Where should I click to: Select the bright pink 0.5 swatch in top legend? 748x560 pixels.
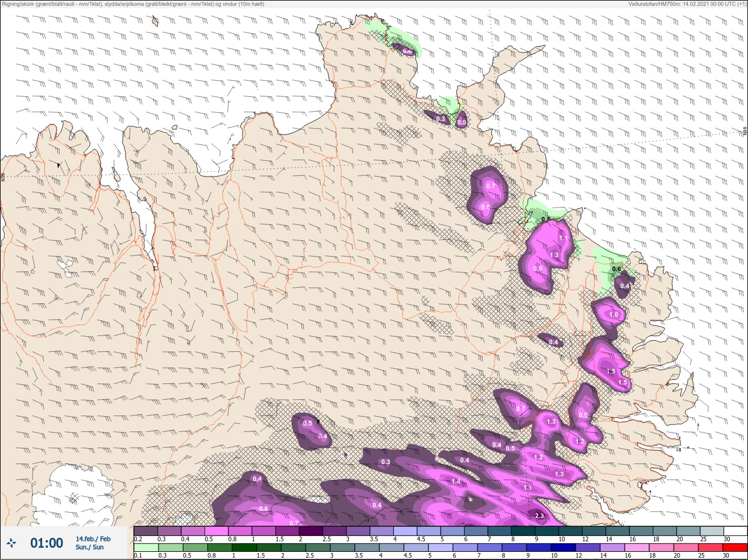click(217, 531)
